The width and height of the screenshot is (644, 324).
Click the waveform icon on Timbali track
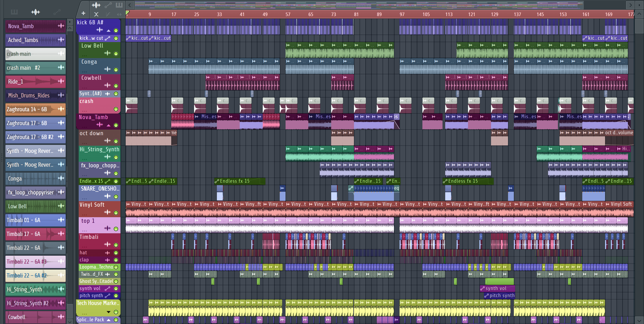tap(108, 244)
